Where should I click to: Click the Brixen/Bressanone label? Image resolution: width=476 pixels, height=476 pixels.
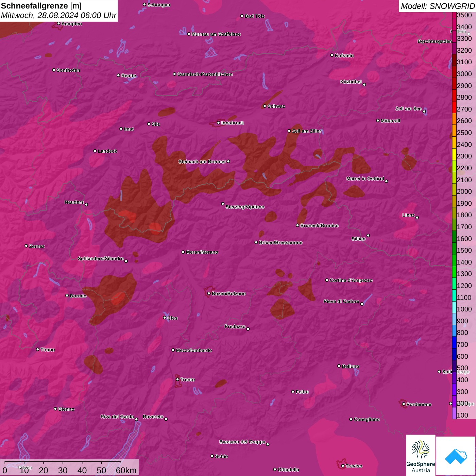[x=280, y=242]
